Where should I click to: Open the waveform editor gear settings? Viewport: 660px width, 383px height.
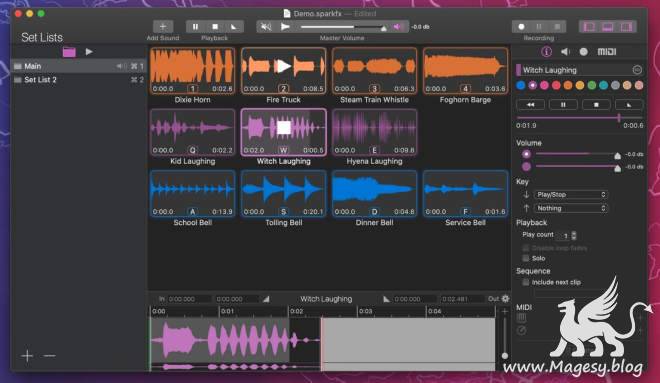[x=506, y=298]
